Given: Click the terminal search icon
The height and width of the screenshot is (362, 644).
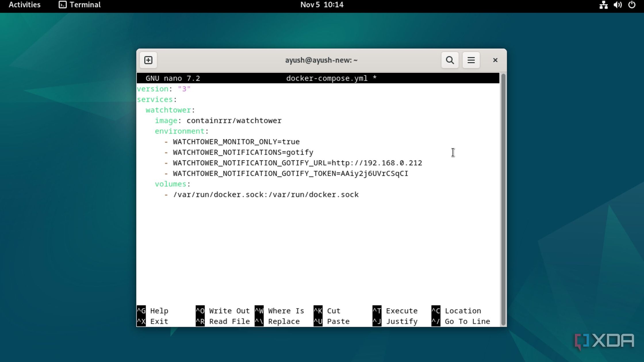Looking at the screenshot, I should [450, 60].
